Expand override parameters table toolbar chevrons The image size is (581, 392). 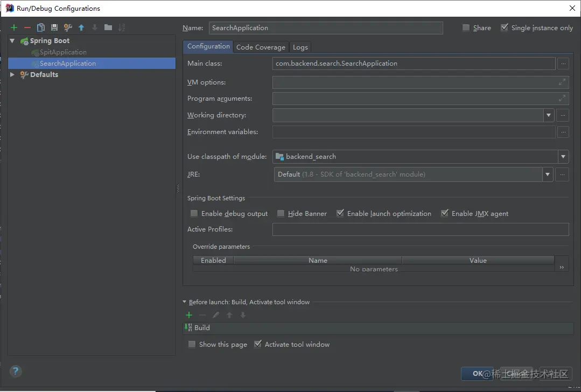562,268
